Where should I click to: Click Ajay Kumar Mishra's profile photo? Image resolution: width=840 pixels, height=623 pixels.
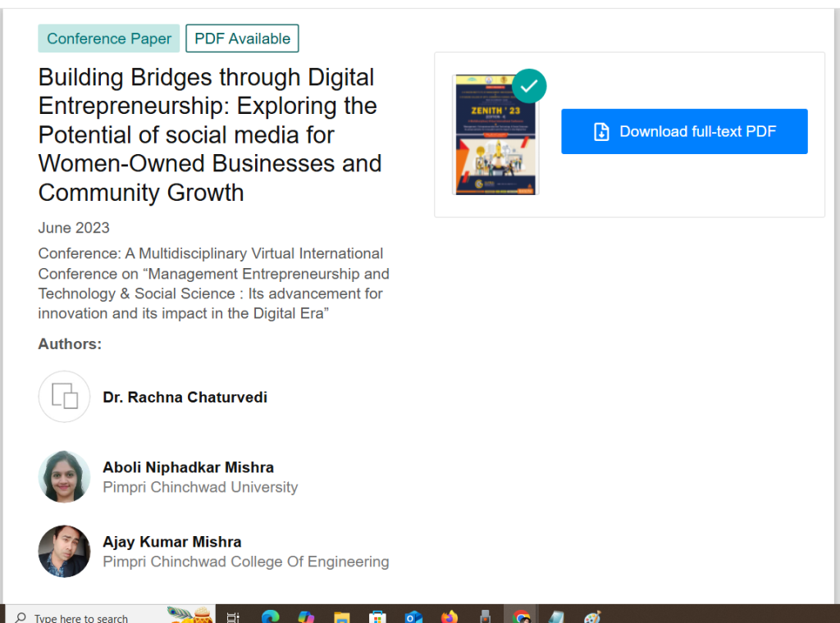(64, 551)
